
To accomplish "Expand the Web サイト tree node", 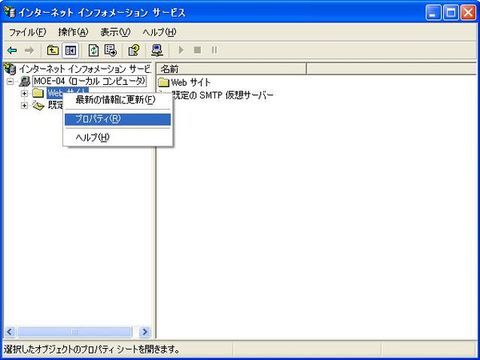I will click(x=24, y=94).
